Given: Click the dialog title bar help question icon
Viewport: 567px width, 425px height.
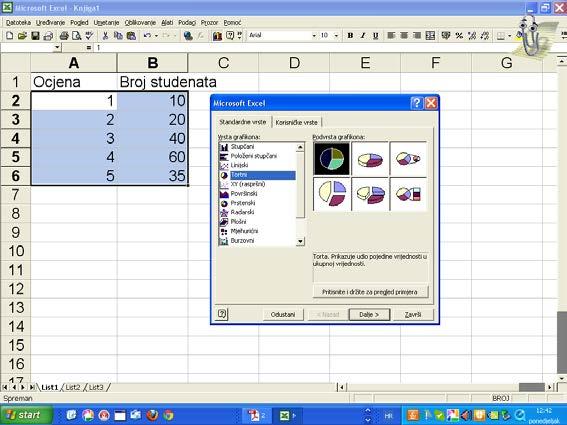Looking at the screenshot, I should (x=416, y=103).
